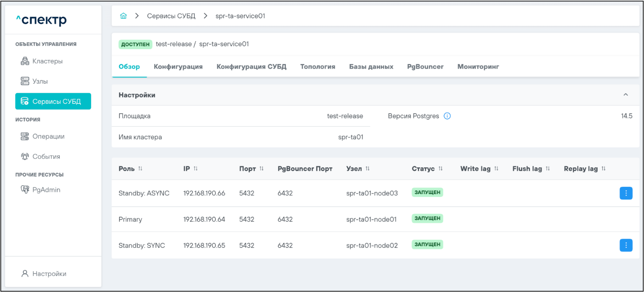Open the Кластеры section in sidebar
This screenshot has width=644, height=292.
coord(47,61)
